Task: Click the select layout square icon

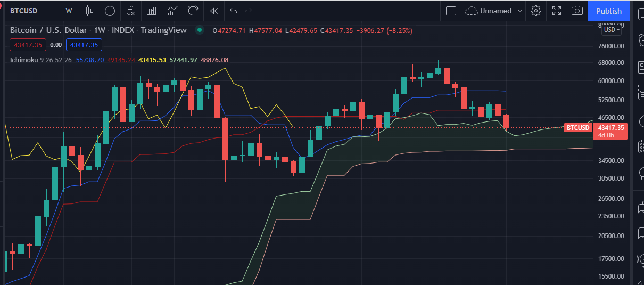Action: tap(451, 11)
